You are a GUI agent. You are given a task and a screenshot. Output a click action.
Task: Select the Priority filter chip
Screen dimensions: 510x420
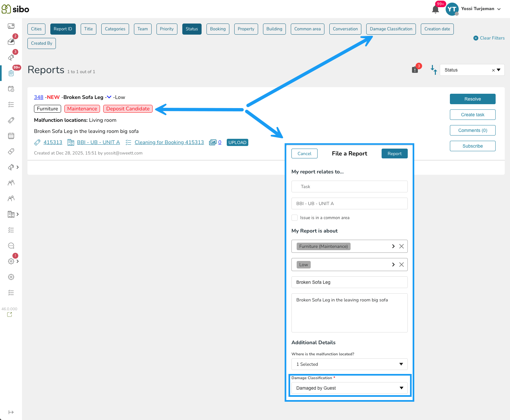pos(167,29)
